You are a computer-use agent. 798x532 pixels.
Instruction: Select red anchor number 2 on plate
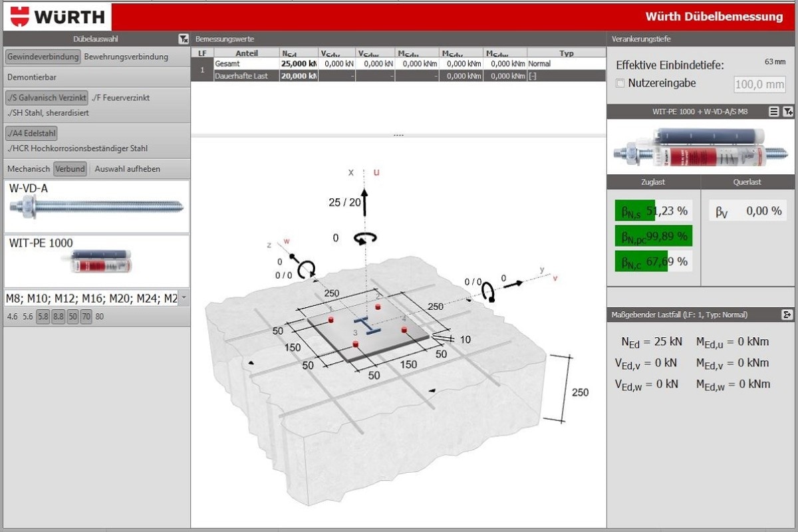pyautogui.click(x=378, y=307)
